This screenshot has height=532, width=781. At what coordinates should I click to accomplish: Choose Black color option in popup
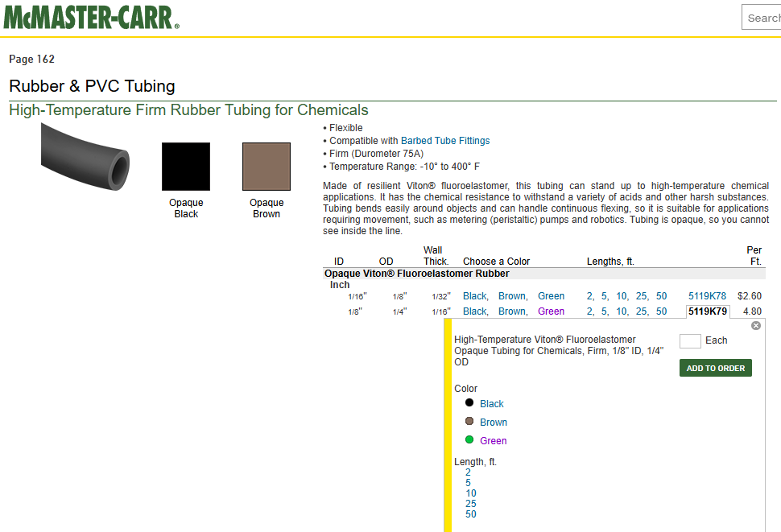click(492, 404)
